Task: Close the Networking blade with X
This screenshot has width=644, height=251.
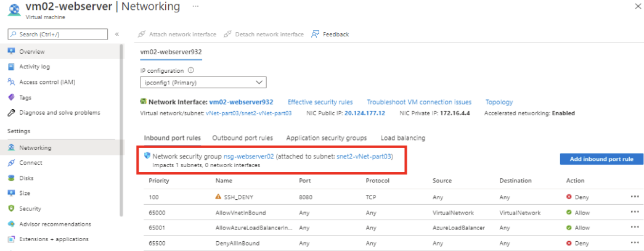Action: [x=637, y=6]
